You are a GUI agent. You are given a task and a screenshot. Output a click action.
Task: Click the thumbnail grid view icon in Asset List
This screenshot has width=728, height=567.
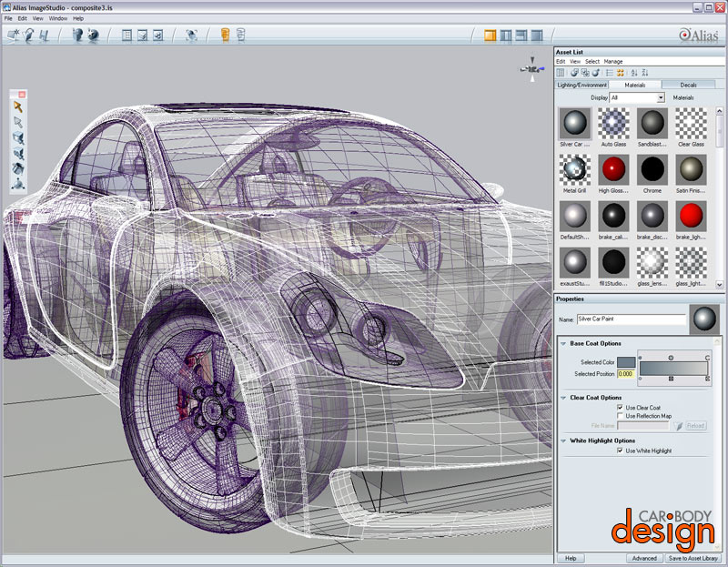click(621, 72)
